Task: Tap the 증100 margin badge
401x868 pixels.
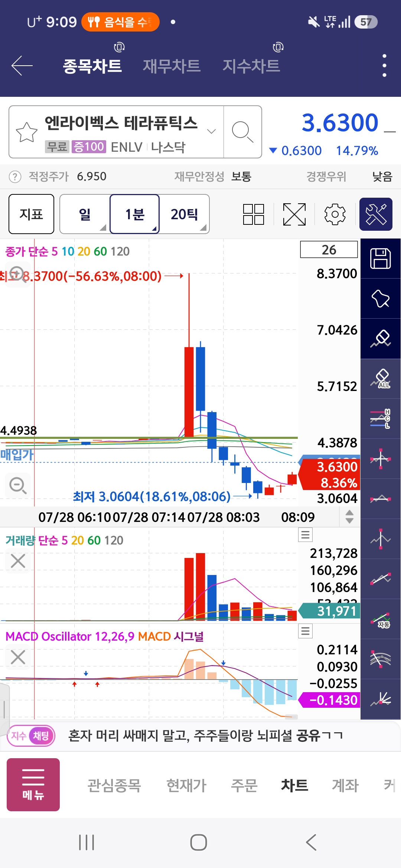Action: (89, 147)
